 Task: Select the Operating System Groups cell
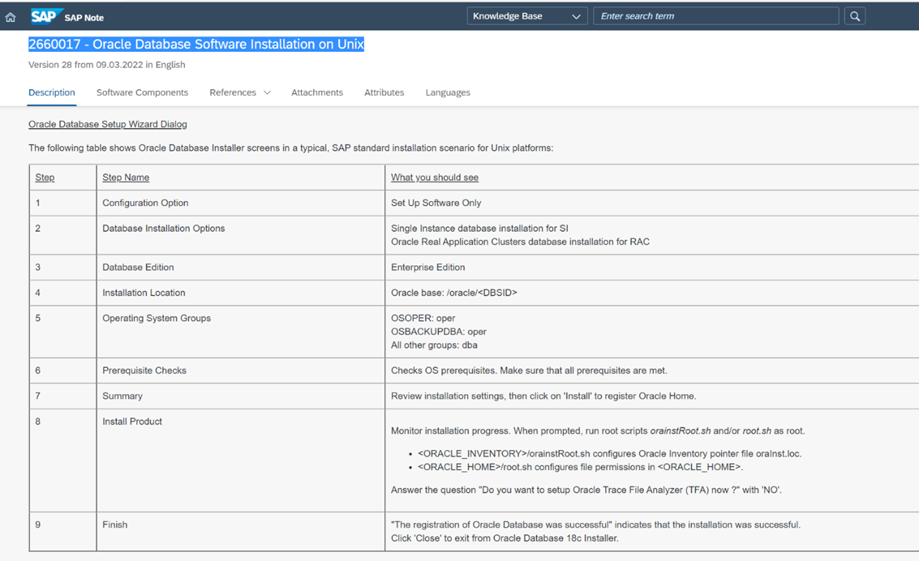tap(240, 332)
